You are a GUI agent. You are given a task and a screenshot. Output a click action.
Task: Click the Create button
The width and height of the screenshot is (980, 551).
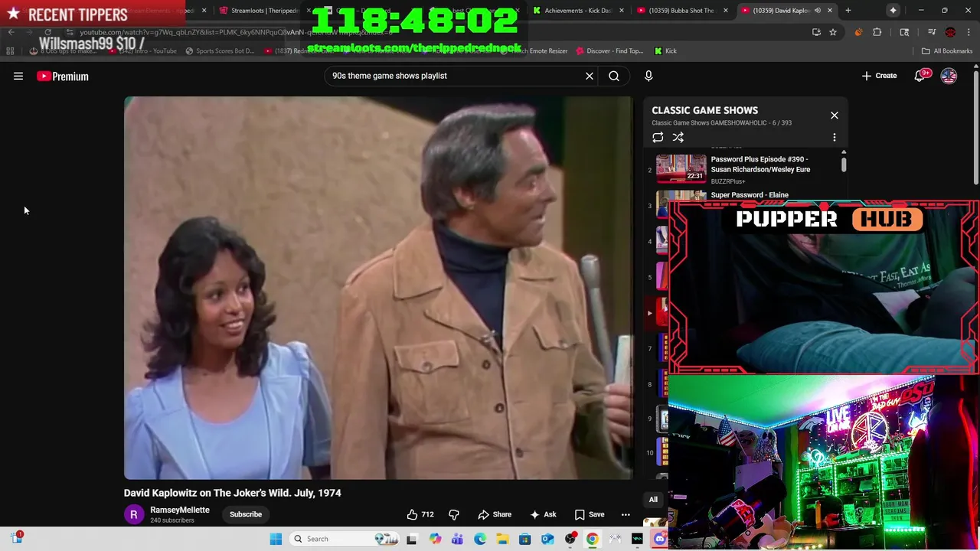tap(879, 76)
